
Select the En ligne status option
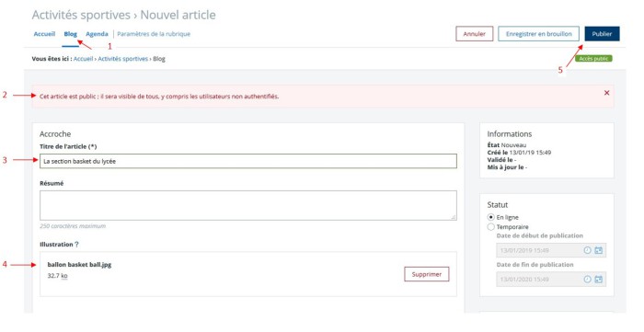point(490,217)
